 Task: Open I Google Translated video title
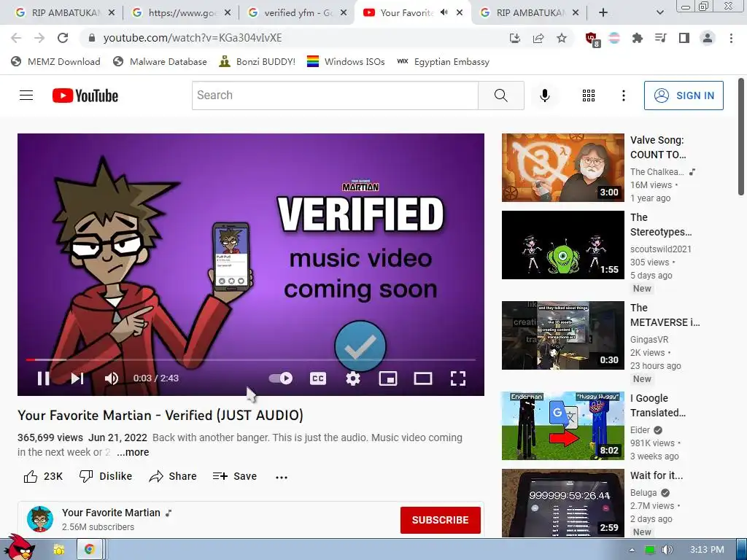(658, 405)
